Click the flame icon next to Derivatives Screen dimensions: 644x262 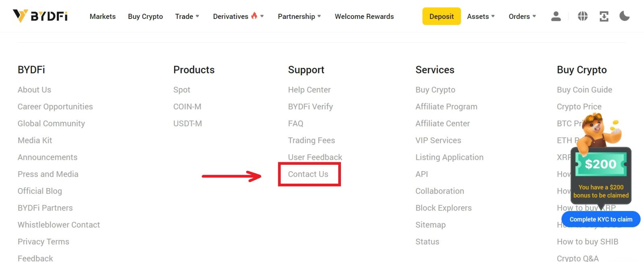pyautogui.click(x=253, y=15)
